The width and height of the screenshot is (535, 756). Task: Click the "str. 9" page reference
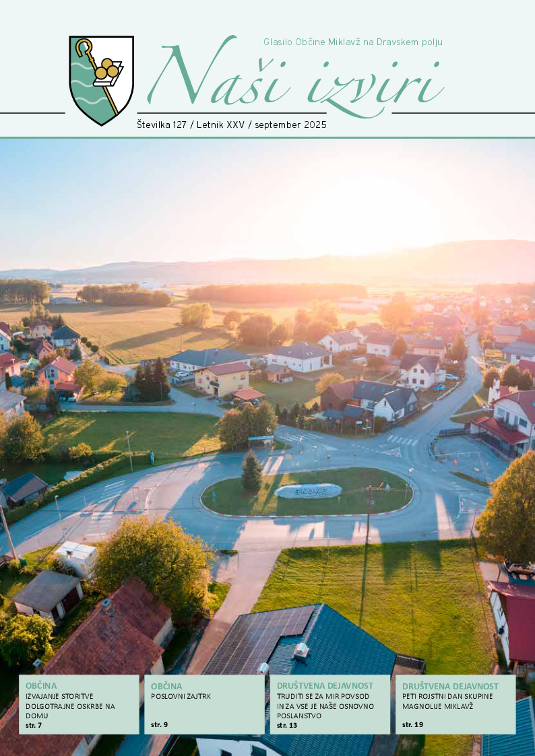160,725
